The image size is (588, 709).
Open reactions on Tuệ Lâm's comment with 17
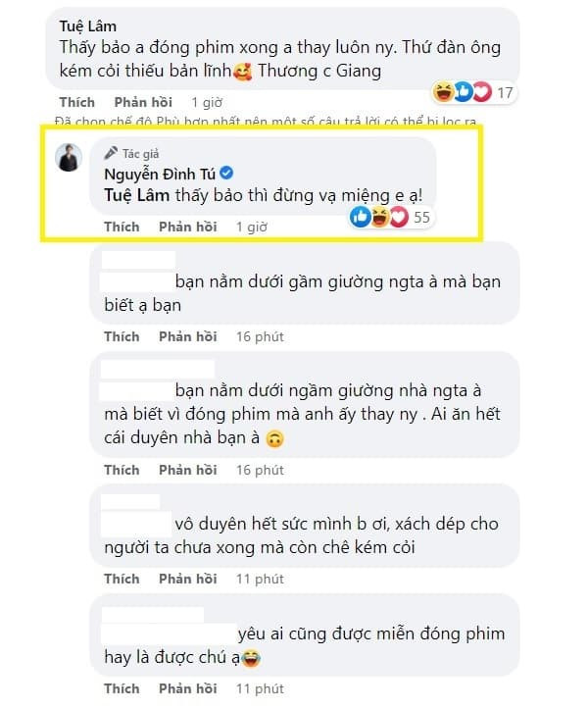tap(474, 93)
